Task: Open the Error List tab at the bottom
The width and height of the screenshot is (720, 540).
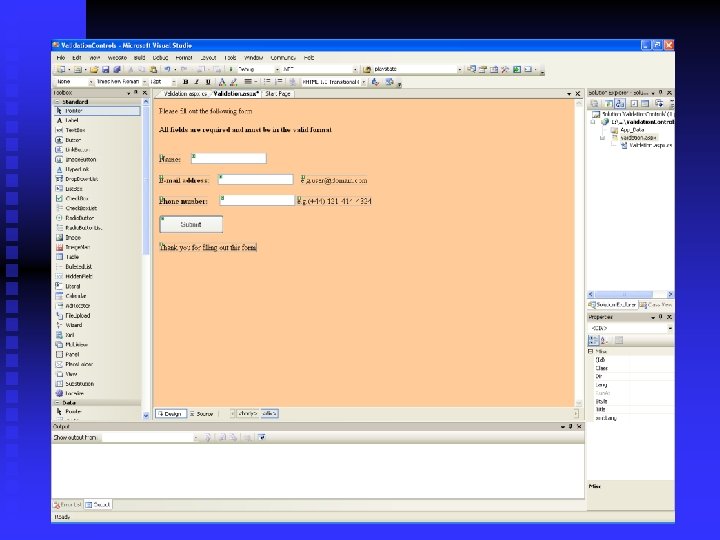Action: coord(68,504)
